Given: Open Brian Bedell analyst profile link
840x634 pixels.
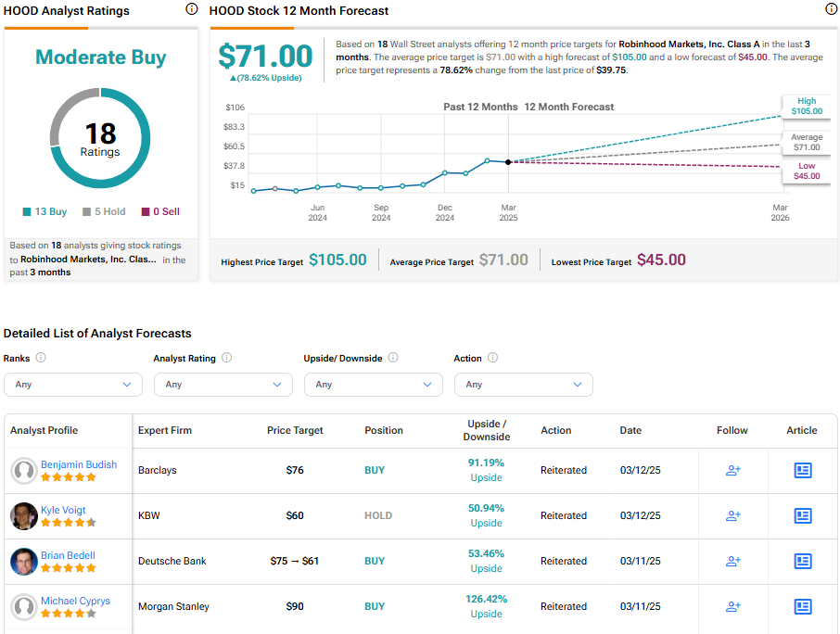Looking at the screenshot, I should tap(68, 555).
